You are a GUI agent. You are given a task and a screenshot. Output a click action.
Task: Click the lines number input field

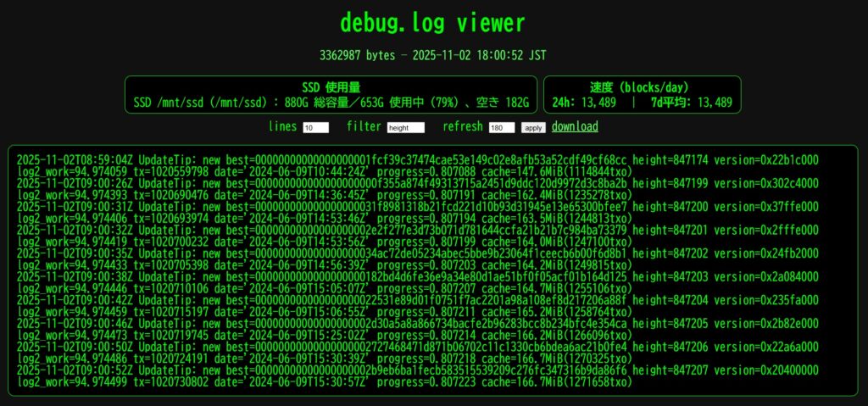click(x=315, y=127)
